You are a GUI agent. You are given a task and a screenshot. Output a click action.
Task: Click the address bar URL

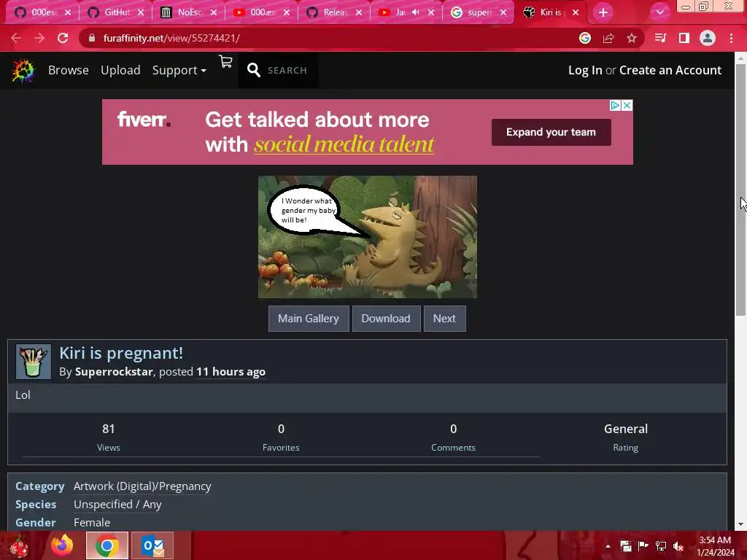(171, 38)
